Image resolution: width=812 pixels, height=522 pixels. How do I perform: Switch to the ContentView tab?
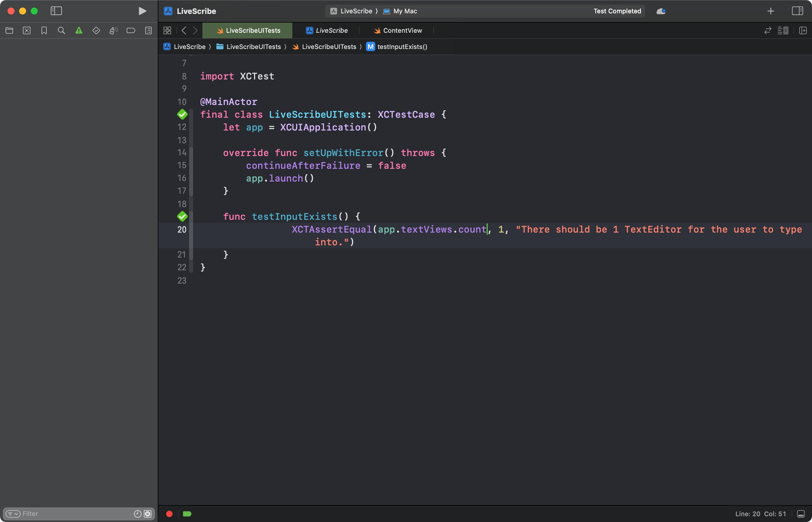tap(402, 30)
